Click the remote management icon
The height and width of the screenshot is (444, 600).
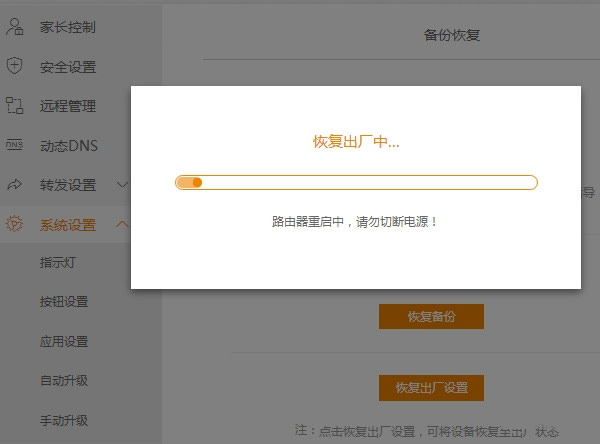click(14, 106)
